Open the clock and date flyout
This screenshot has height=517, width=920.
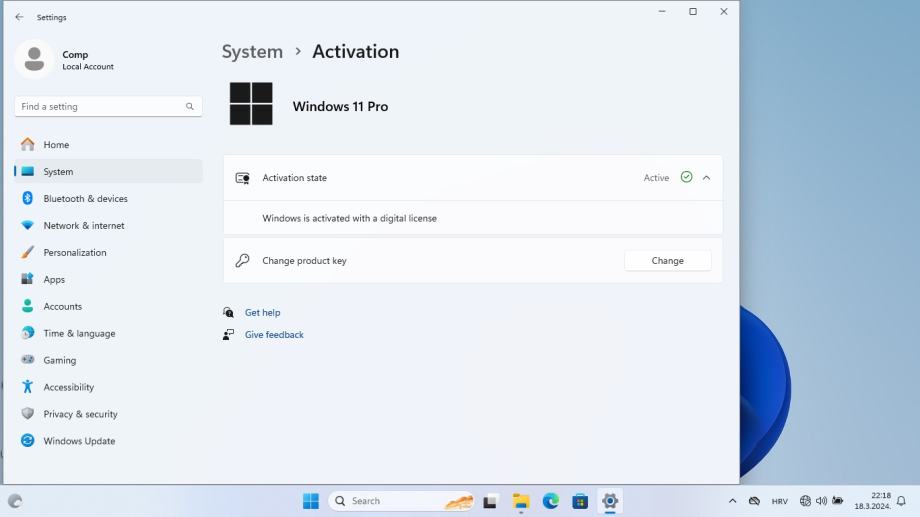tap(872, 501)
